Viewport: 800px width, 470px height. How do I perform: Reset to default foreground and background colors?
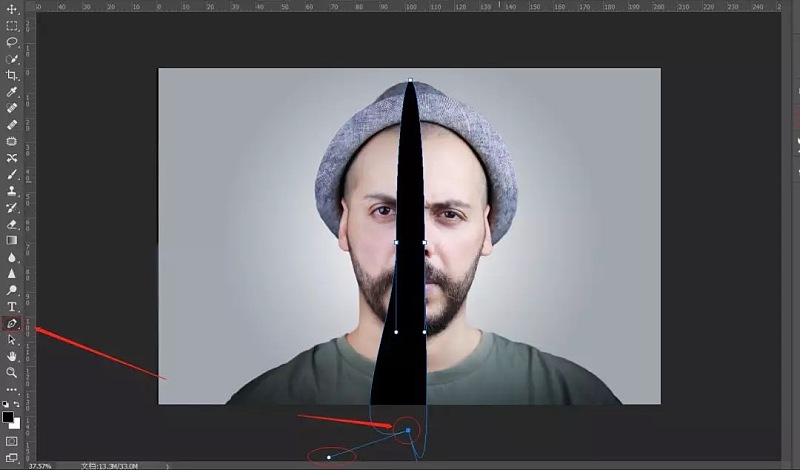[x=5, y=404]
